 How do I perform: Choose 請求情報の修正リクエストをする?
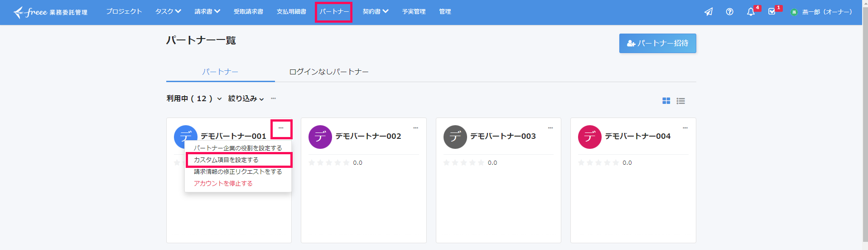(x=238, y=172)
